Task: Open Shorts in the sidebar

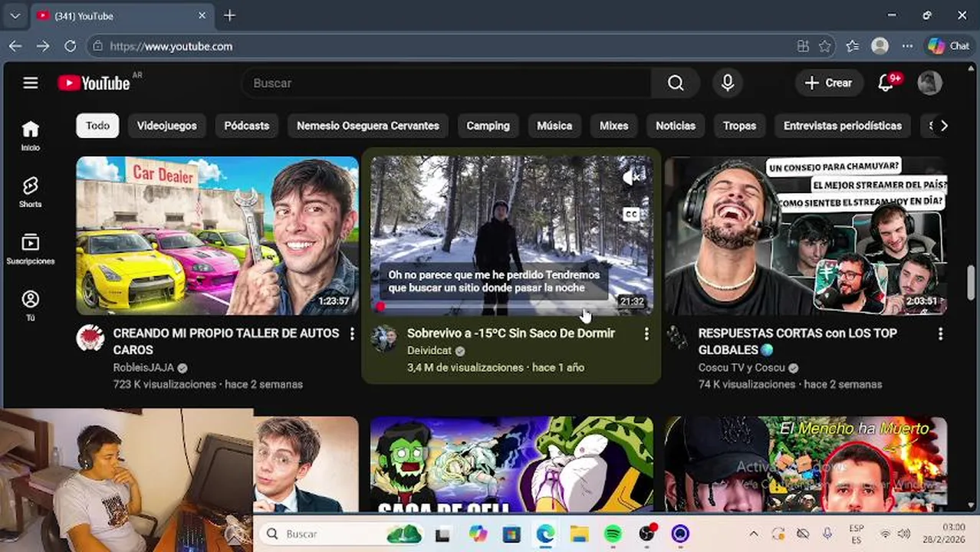Action: tap(31, 192)
